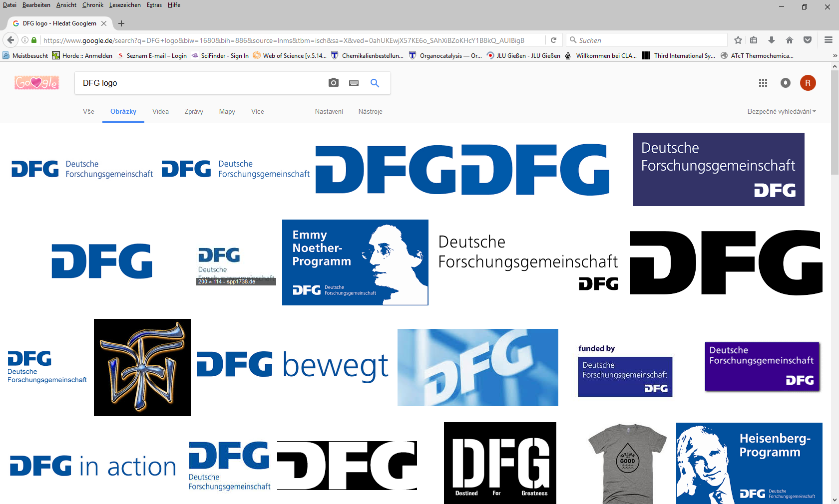Open the Datei menu
Image resolution: width=839 pixels, height=504 pixels.
pos(9,5)
